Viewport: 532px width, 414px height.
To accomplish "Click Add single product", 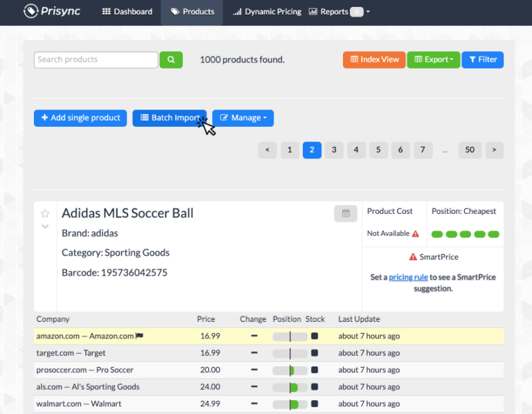I will click(80, 118).
